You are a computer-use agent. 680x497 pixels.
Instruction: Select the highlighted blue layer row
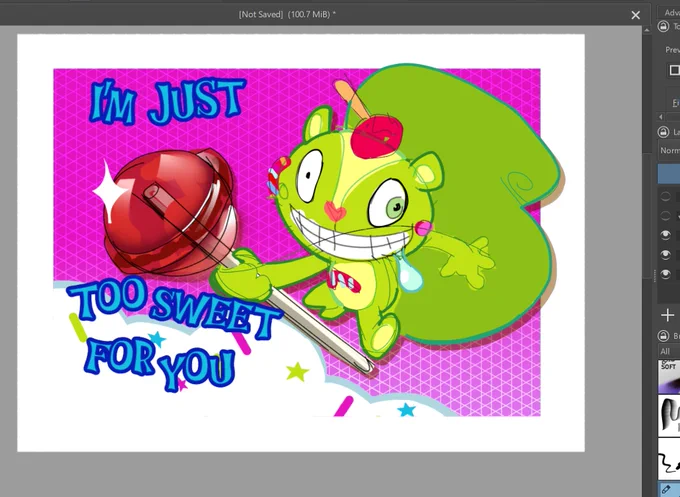pyautogui.click(x=669, y=173)
